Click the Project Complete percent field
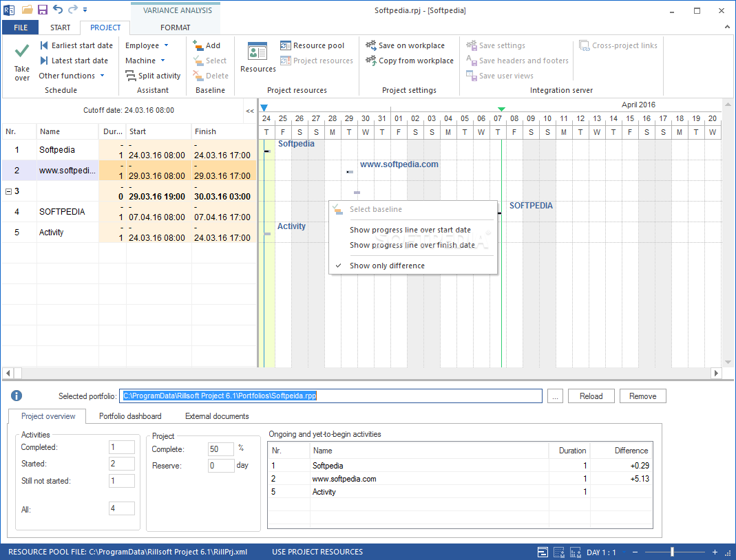Viewport: 736px width, 560px height. (x=220, y=449)
